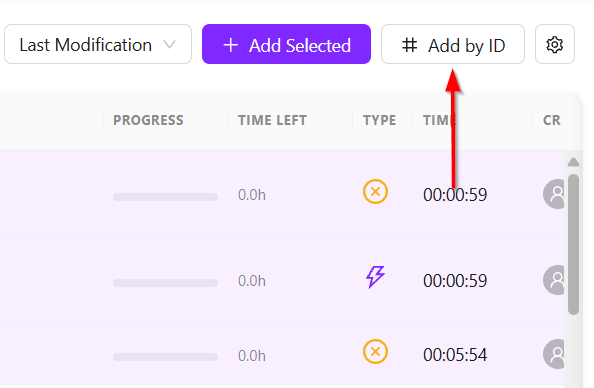Click the progress bar in first row

pos(166,197)
